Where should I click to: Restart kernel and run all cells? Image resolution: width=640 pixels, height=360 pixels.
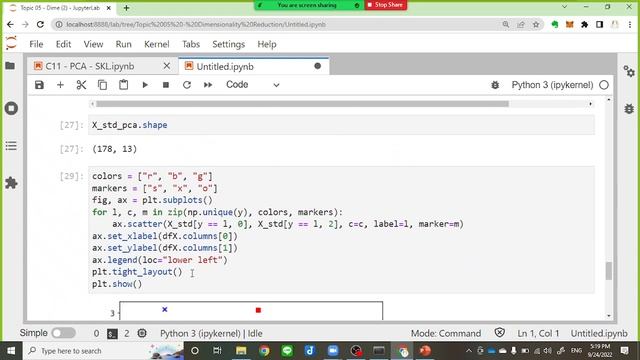[x=208, y=85]
